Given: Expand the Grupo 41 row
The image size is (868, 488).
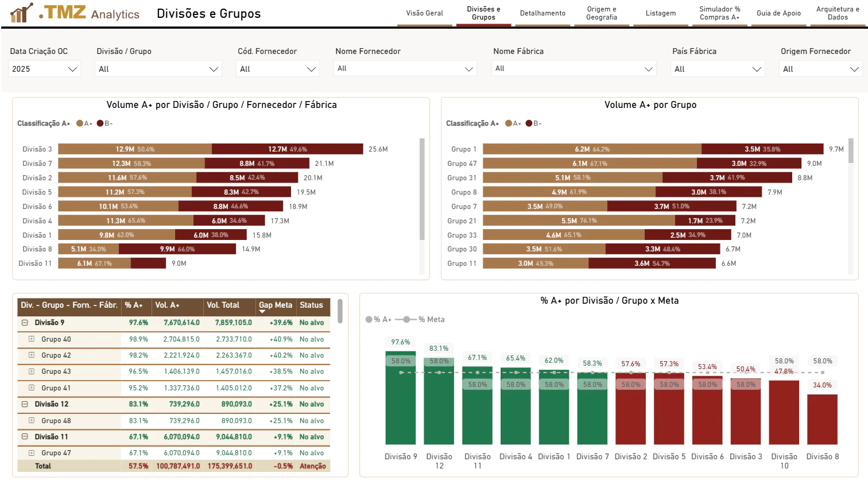Looking at the screenshot, I should tap(32, 388).
